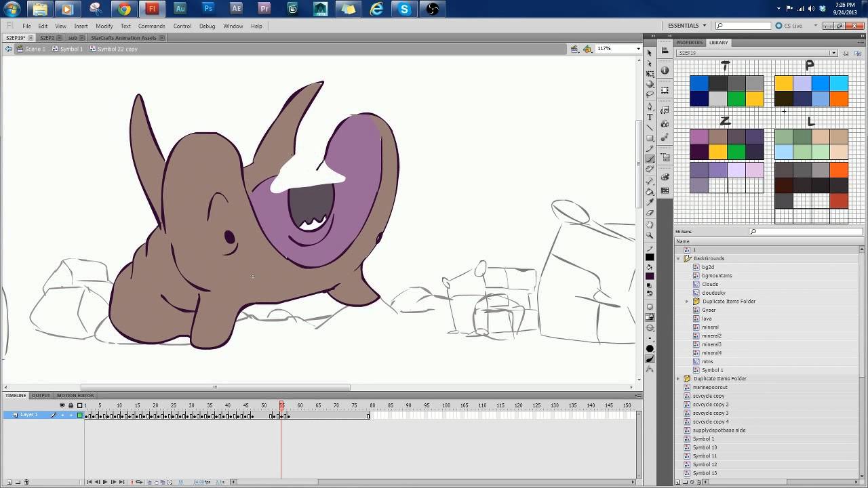Select the Eraser tool

650,213
